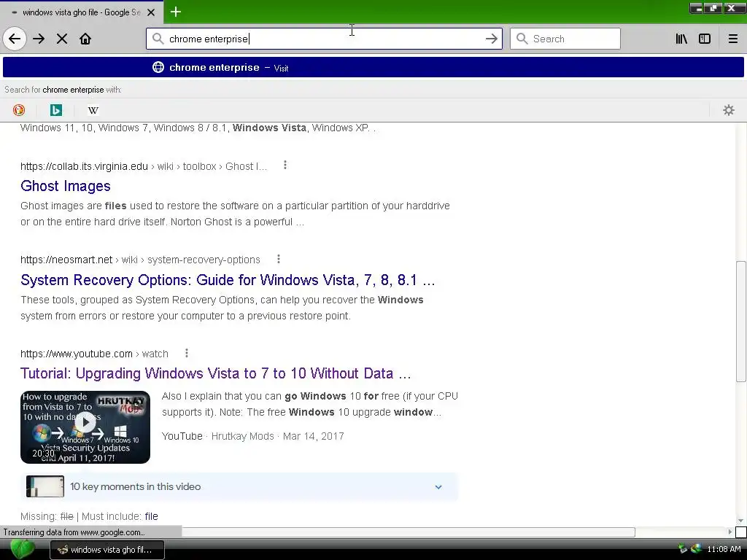Open search settings gear icon
The height and width of the screenshot is (560, 747).
click(x=729, y=111)
